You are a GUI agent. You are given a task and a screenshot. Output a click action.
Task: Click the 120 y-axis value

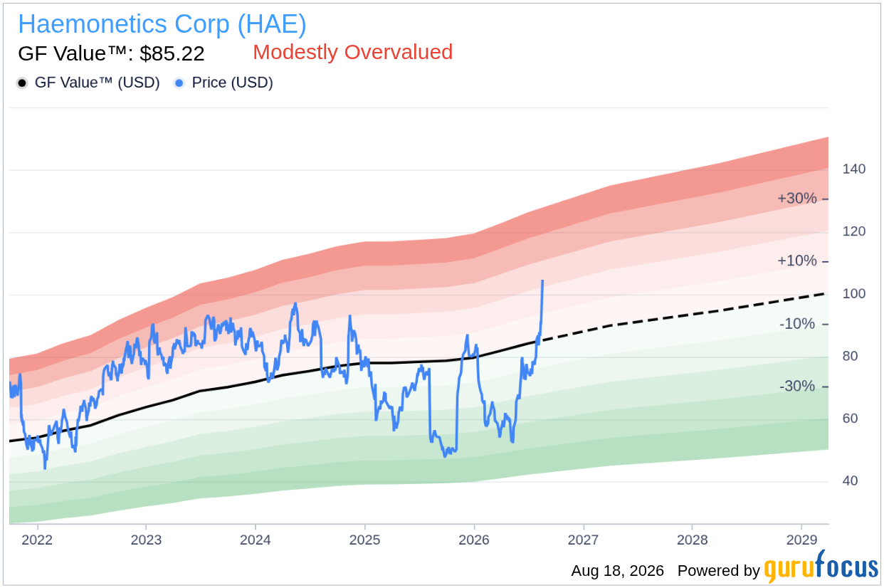tap(854, 231)
